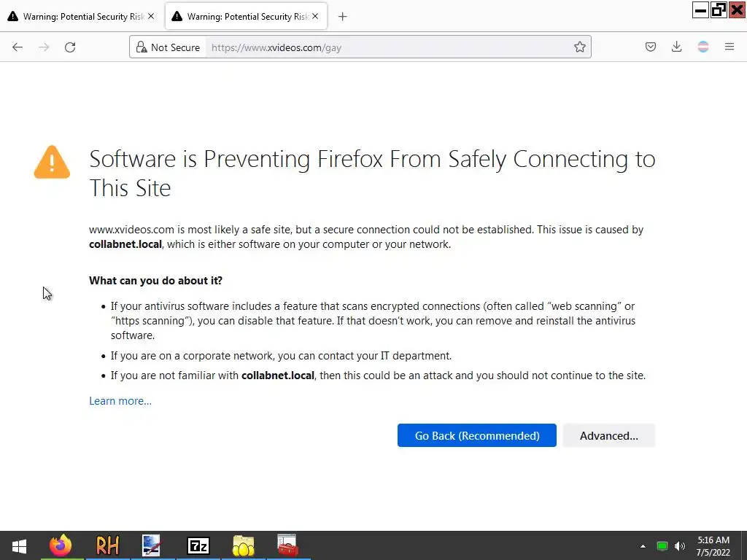Open a new tab with plus
The image size is (747, 560).
click(342, 17)
